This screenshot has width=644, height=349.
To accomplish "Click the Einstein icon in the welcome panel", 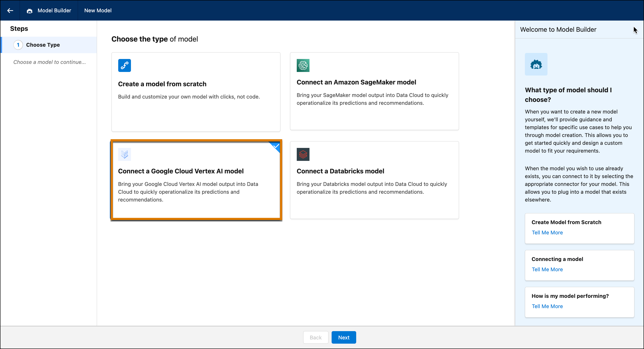I will [x=536, y=64].
